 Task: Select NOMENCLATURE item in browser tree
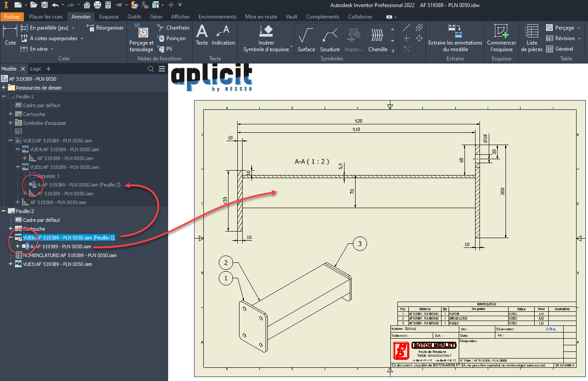(69, 255)
